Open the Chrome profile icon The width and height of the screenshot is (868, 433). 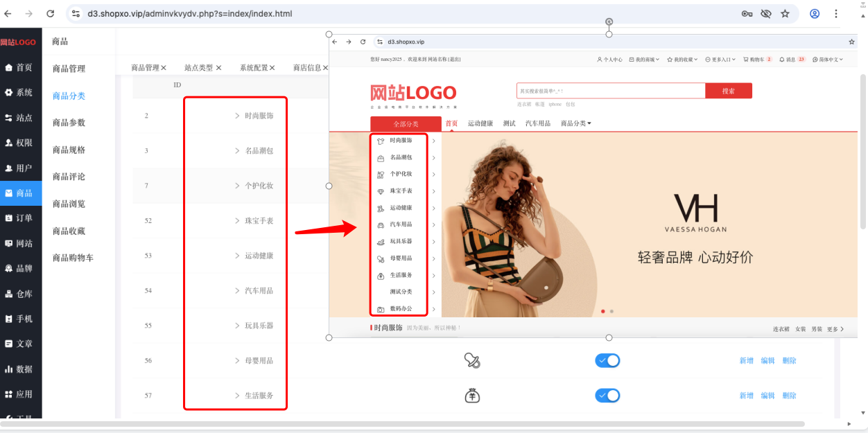click(815, 13)
